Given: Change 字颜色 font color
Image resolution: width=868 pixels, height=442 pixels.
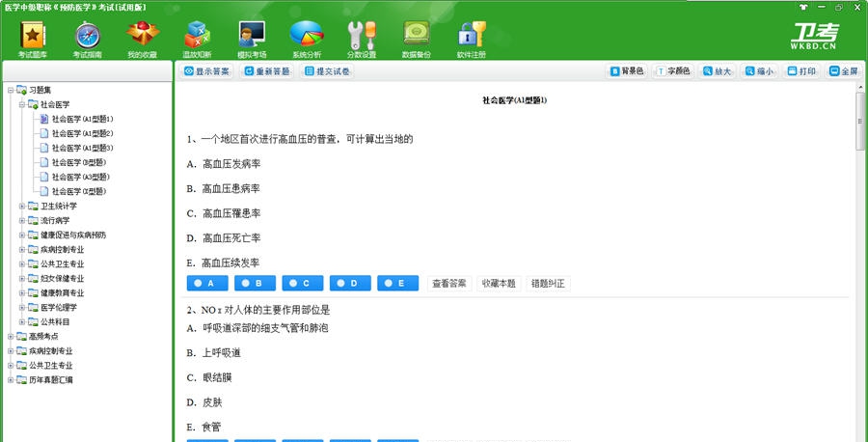Looking at the screenshot, I should 673,71.
